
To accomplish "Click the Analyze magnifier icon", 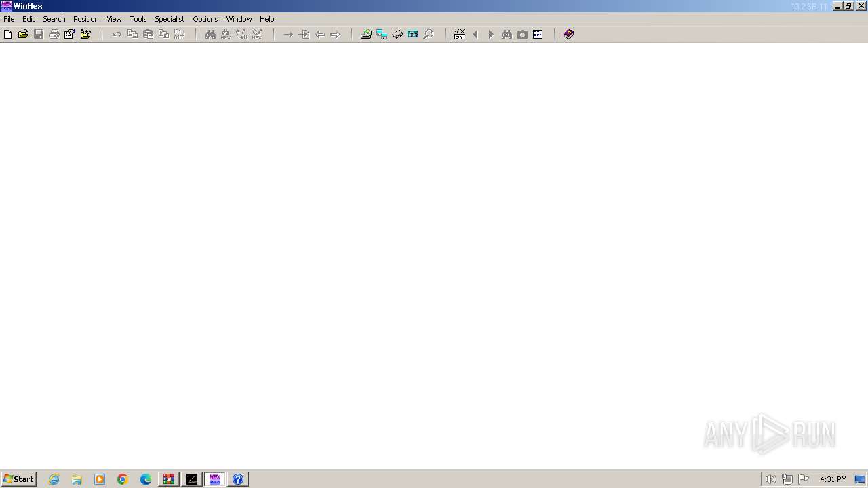I will 429,34.
